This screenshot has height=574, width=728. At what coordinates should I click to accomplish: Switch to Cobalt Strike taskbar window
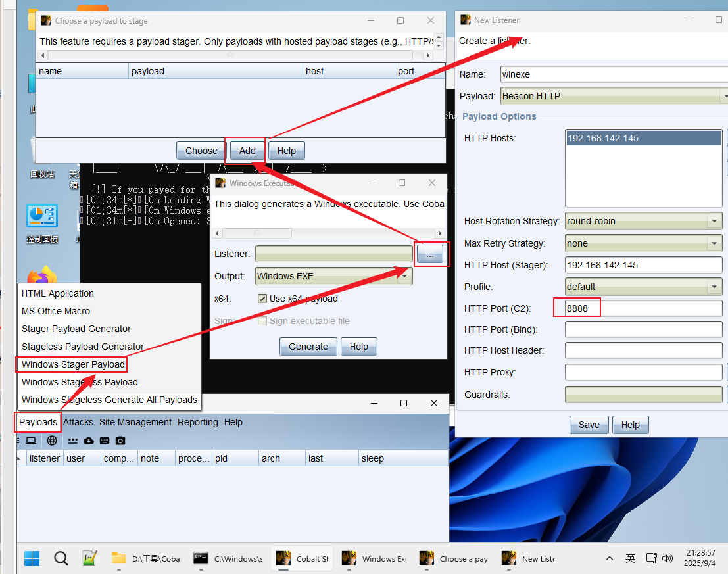tap(303, 558)
